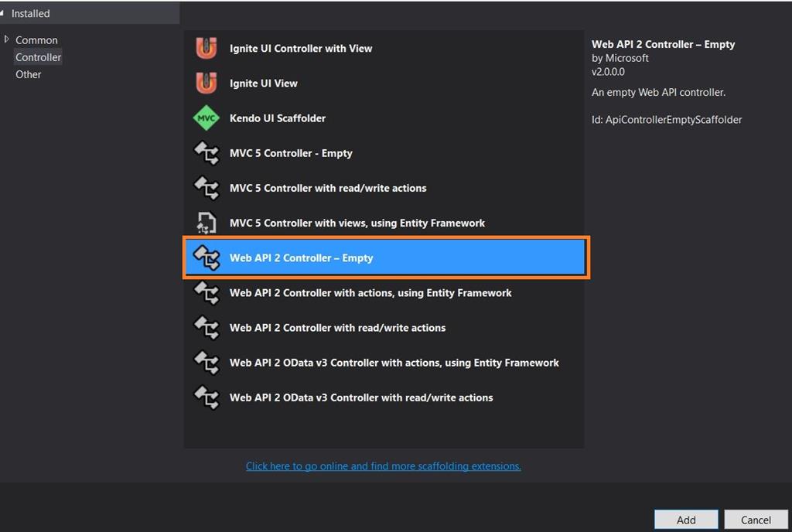Viewport: 792px width, 532px height.
Task: Click the 'Web API 2 Controller – Empty' details title
Action: pyautogui.click(x=663, y=44)
